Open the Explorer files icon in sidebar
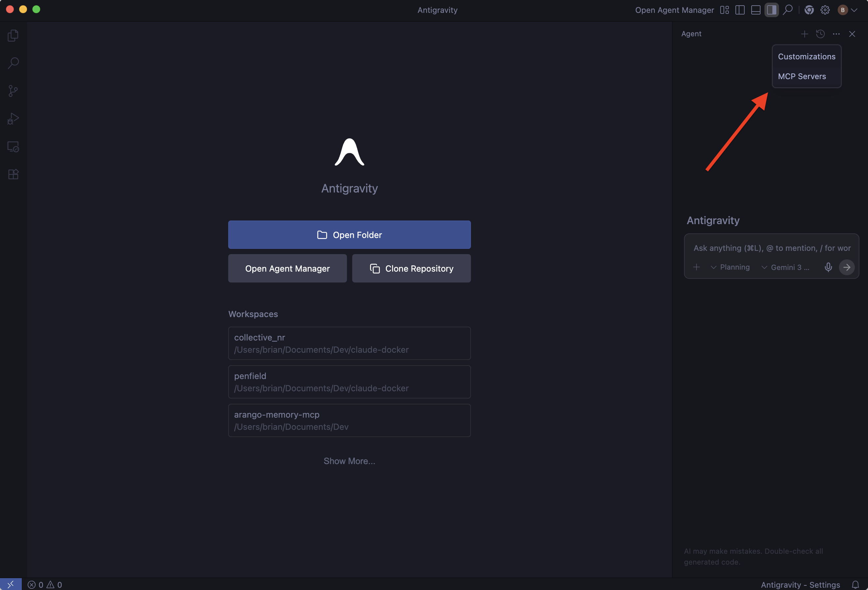The height and width of the screenshot is (590, 868). (x=13, y=36)
